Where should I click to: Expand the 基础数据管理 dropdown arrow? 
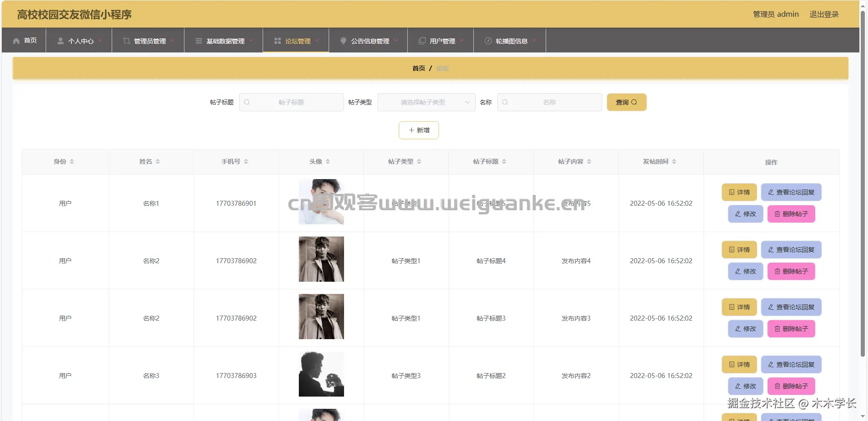pyautogui.click(x=251, y=40)
